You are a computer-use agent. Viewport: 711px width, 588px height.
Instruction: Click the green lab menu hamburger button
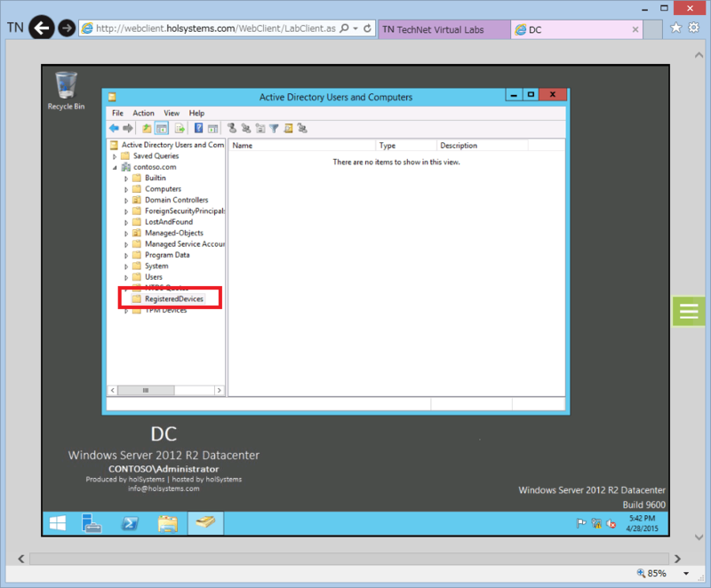689,312
